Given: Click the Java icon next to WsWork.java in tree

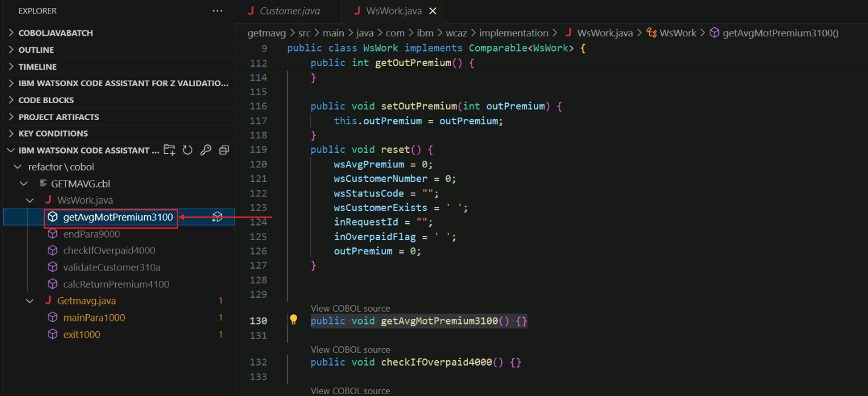Looking at the screenshot, I should 48,200.
